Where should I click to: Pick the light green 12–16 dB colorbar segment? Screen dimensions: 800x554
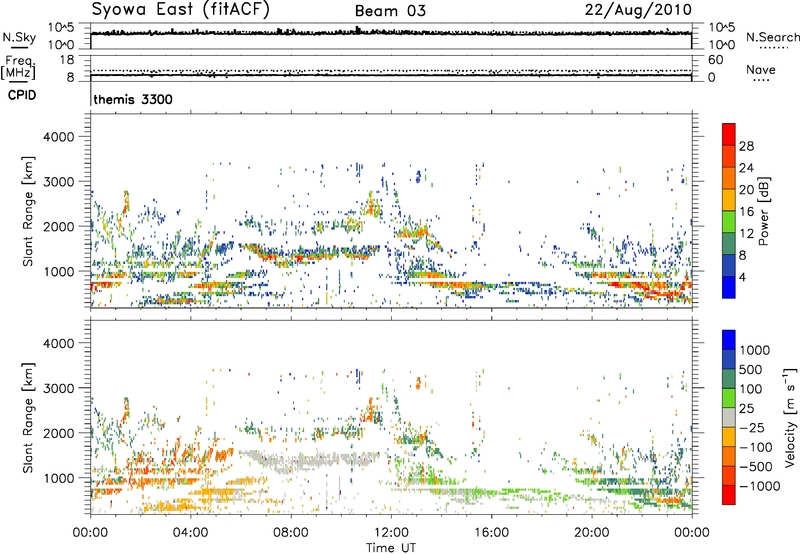point(729,222)
